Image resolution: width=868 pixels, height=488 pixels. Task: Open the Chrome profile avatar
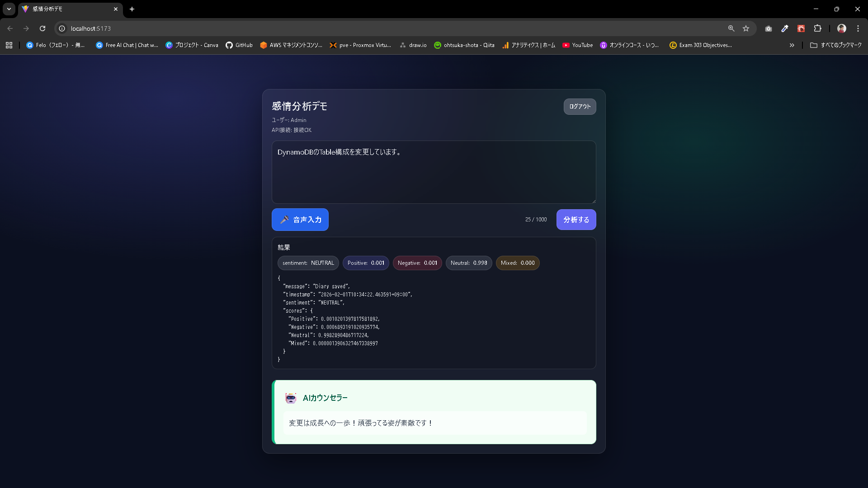click(x=842, y=28)
